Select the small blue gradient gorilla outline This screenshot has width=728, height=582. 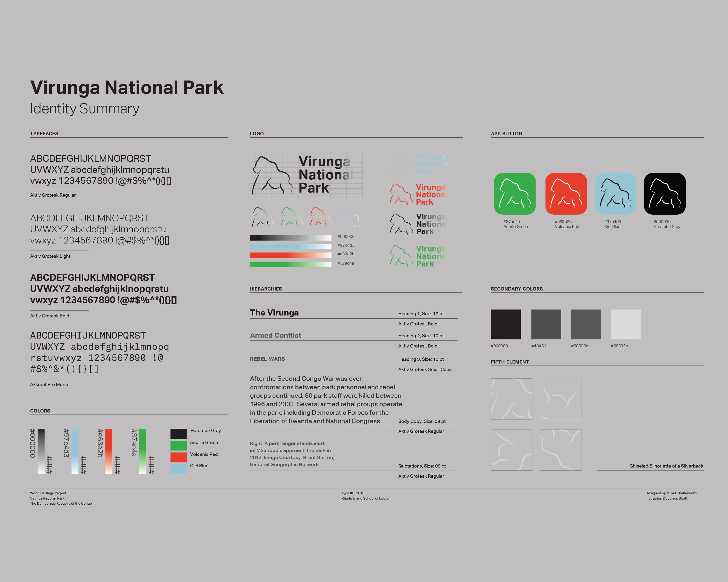[x=349, y=217]
